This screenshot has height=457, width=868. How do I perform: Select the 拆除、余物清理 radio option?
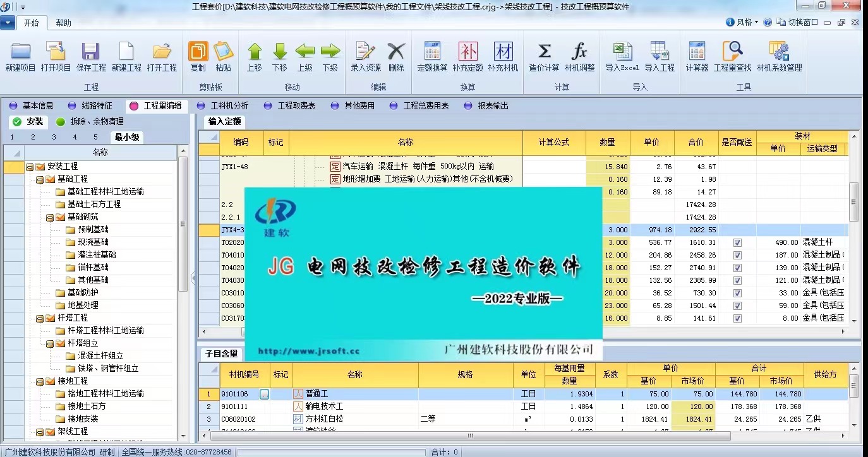[x=90, y=122]
